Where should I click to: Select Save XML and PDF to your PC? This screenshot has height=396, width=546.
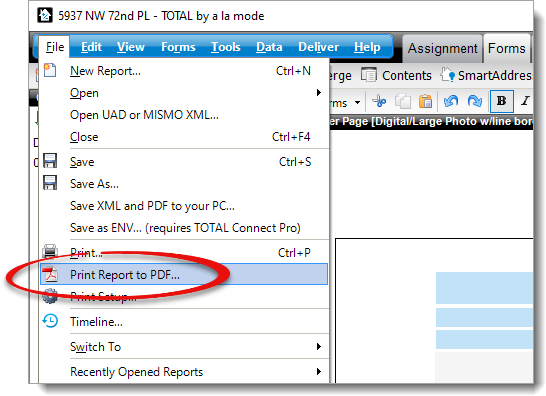pyautogui.click(x=184, y=205)
